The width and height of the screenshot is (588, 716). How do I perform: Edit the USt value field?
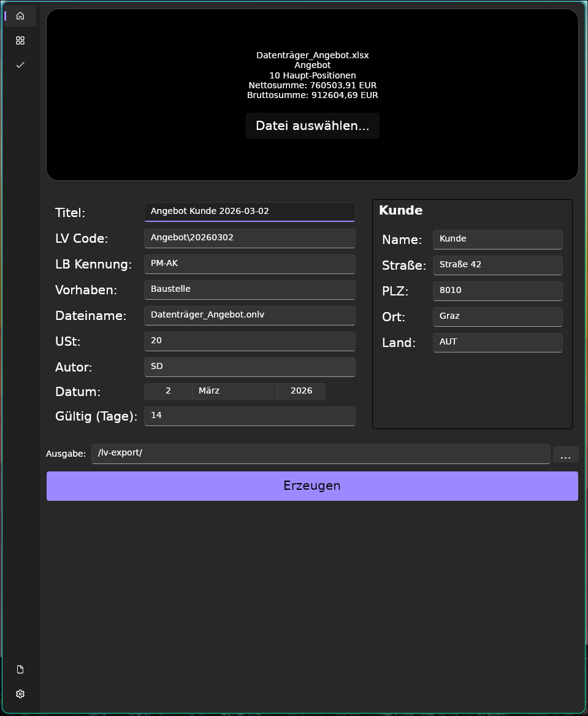tap(250, 341)
